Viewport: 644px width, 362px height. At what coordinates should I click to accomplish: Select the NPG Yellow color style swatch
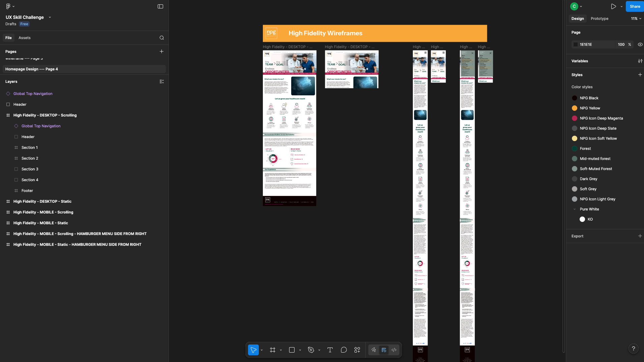pos(575,108)
